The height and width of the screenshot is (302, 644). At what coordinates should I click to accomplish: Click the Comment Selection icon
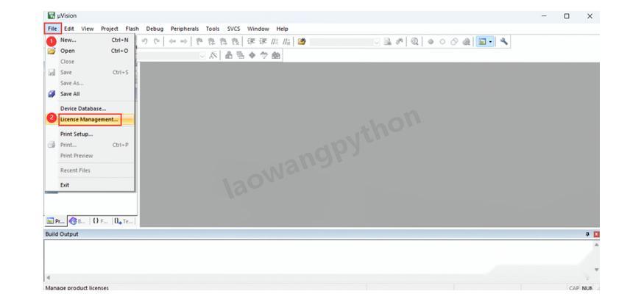275,41
